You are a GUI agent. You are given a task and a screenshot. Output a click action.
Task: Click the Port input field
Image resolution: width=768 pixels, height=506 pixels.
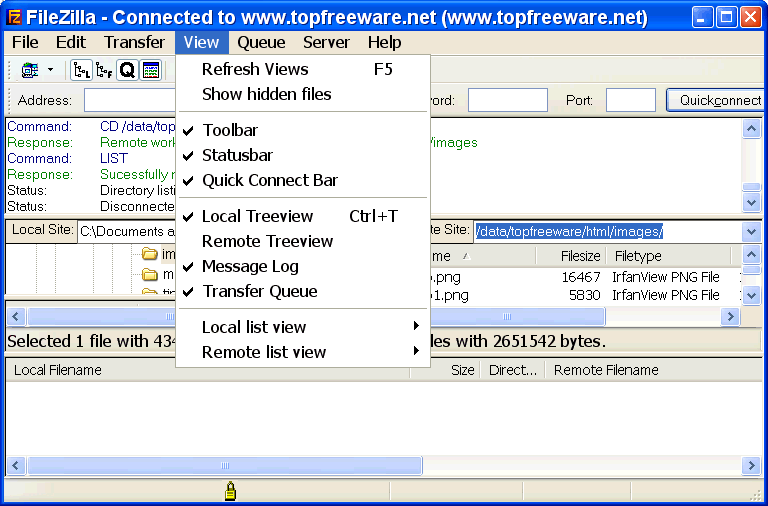pyautogui.click(x=631, y=100)
